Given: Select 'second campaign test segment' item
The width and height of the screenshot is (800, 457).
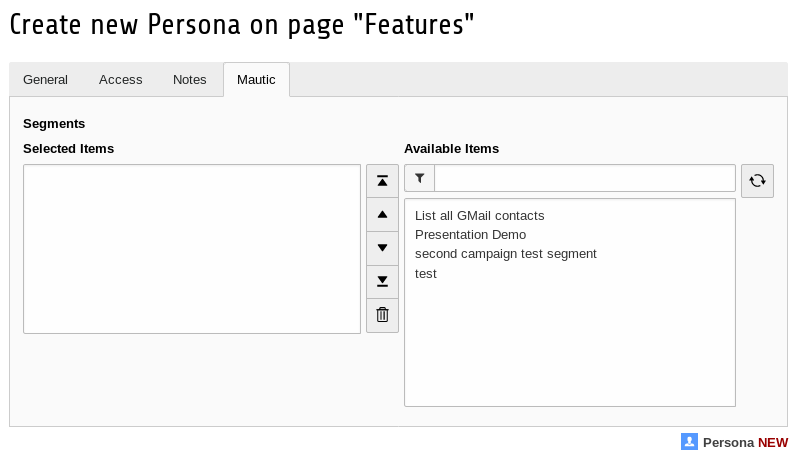Looking at the screenshot, I should (505, 254).
